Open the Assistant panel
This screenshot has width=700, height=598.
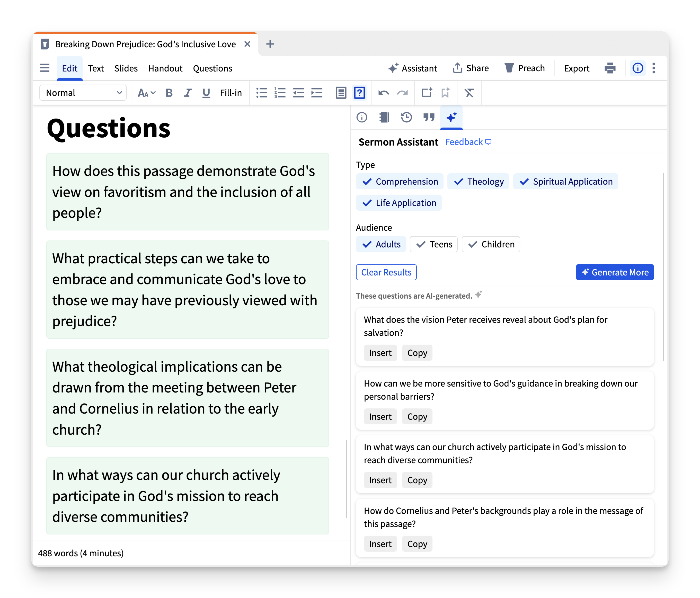click(x=412, y=68)
